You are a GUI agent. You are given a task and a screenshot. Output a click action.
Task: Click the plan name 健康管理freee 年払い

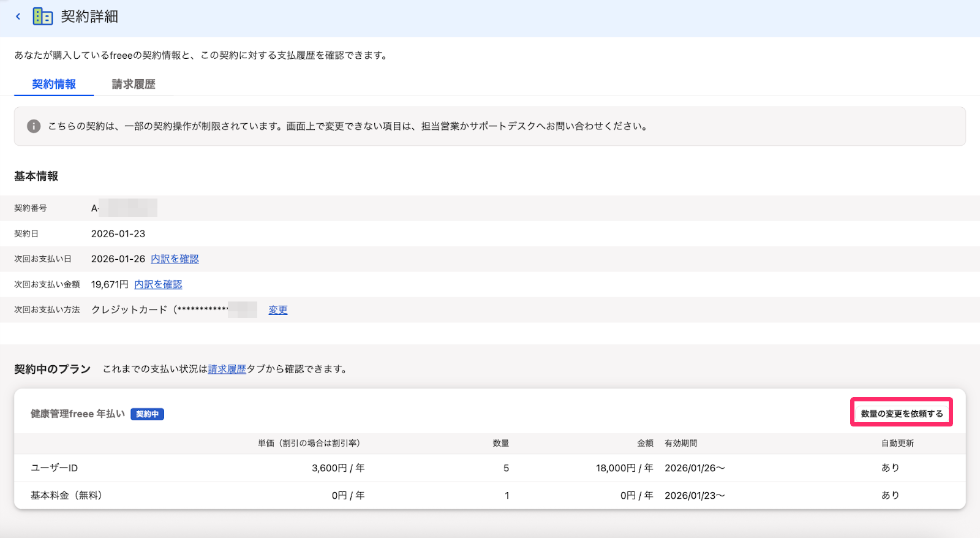coord(78,414)
